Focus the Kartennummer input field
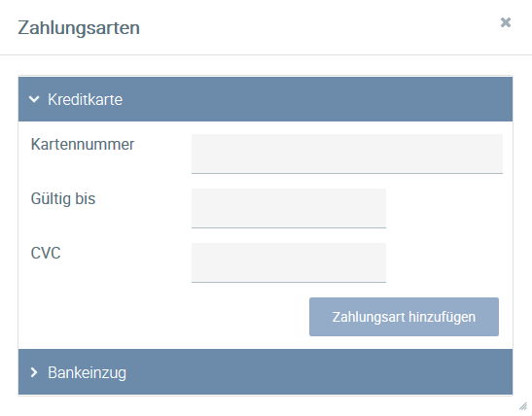 pyautogui.click(x=347, y=154)
